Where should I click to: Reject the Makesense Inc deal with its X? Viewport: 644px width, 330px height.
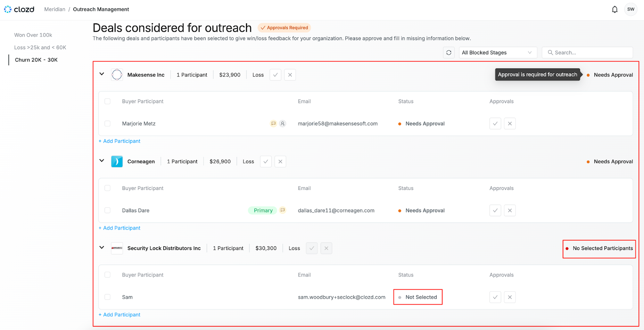(290, 75)
